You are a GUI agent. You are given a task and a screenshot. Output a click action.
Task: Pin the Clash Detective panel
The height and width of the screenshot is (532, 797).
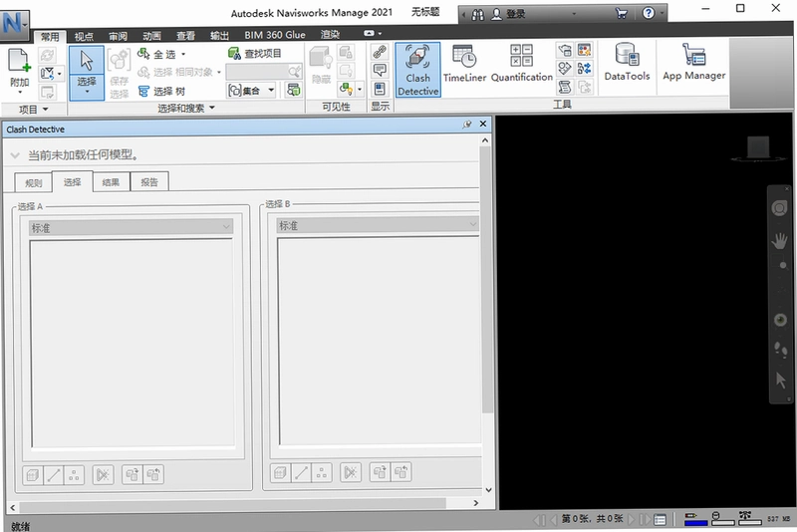pyautogui.click(x=467, y=124)
